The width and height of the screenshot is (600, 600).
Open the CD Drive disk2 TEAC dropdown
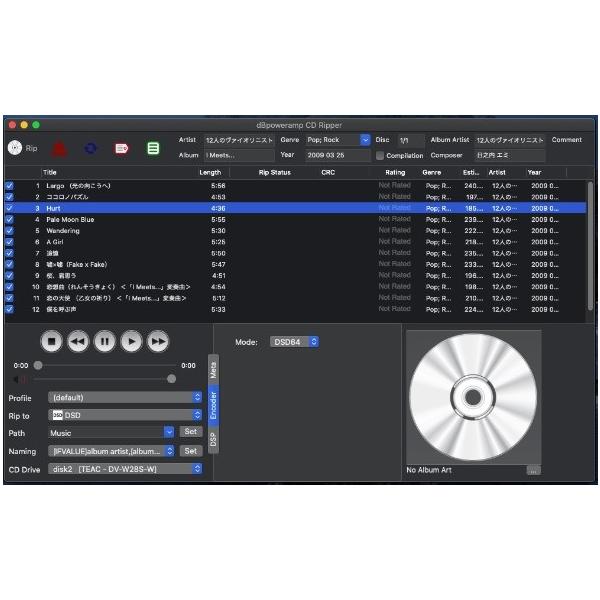pos(125,469)
